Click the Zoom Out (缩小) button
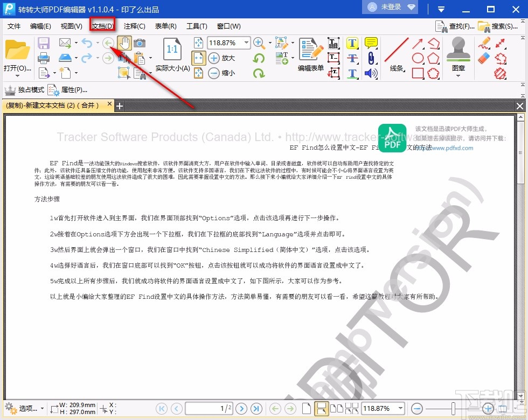This screenshot has height=420, width=528. click(221, 73)
